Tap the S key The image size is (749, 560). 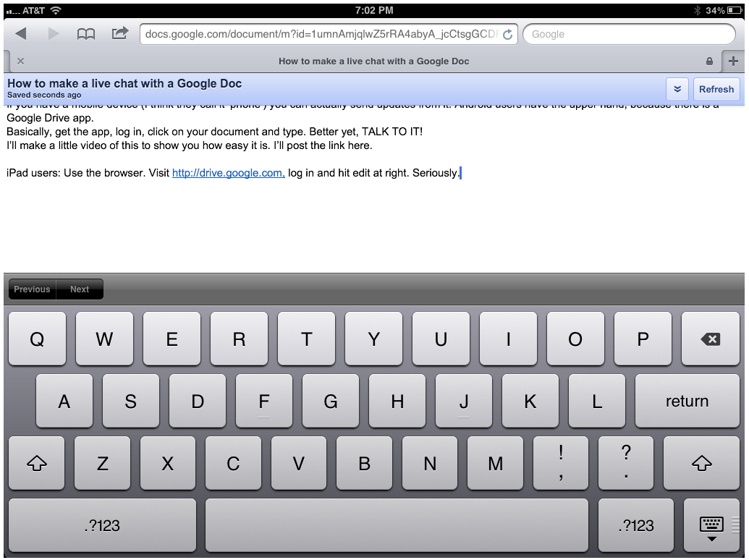(x=131, y=401)
